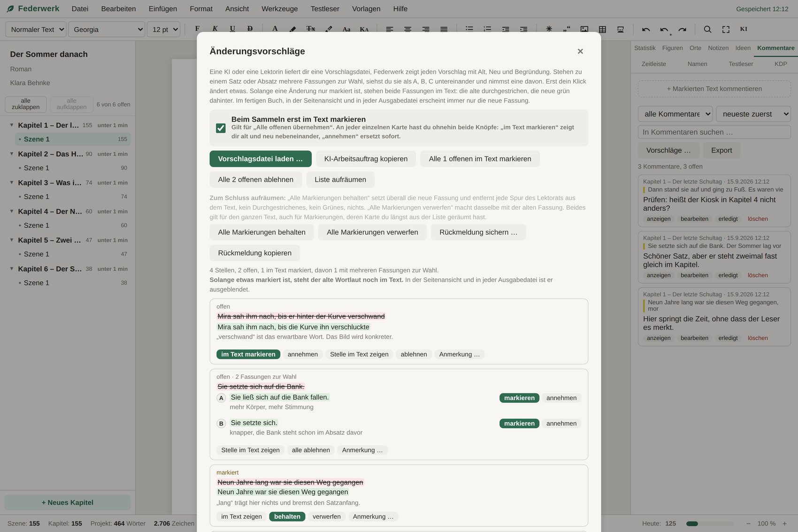Click the small caps (KA) icon
The height and width of the screenshot is (532, 798).
(x=364, y=29)
